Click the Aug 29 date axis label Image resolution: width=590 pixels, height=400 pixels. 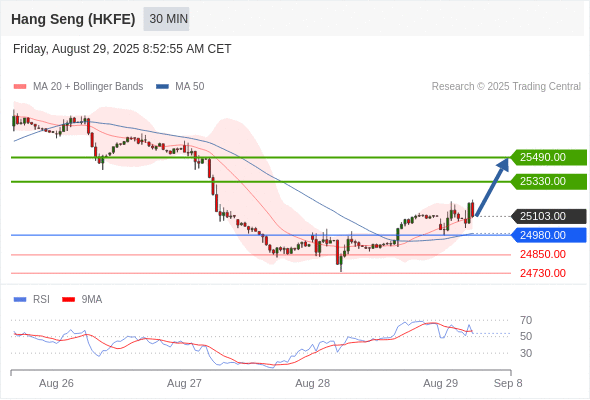tap(441, 383)
